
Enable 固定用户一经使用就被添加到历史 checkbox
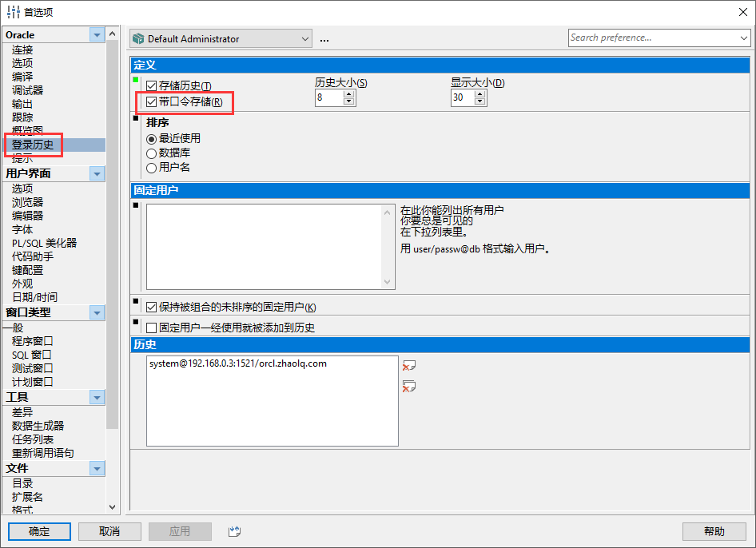(152, 328)
